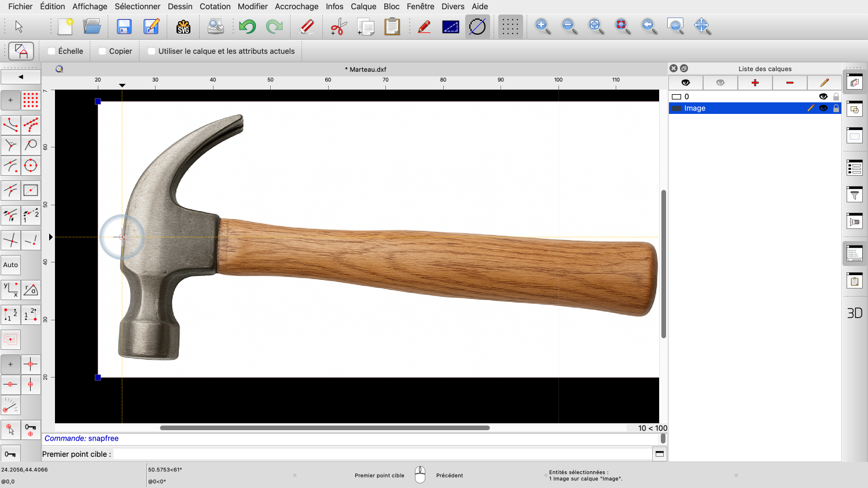Toggle lock on layer 0
The width and height of the screenshot is (868, 488).
tap(836, 97)
